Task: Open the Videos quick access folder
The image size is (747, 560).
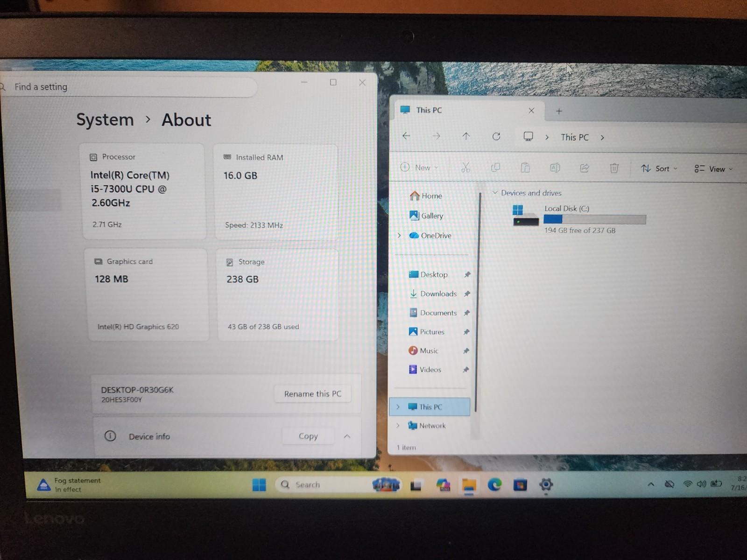Action: coord(425,369)
